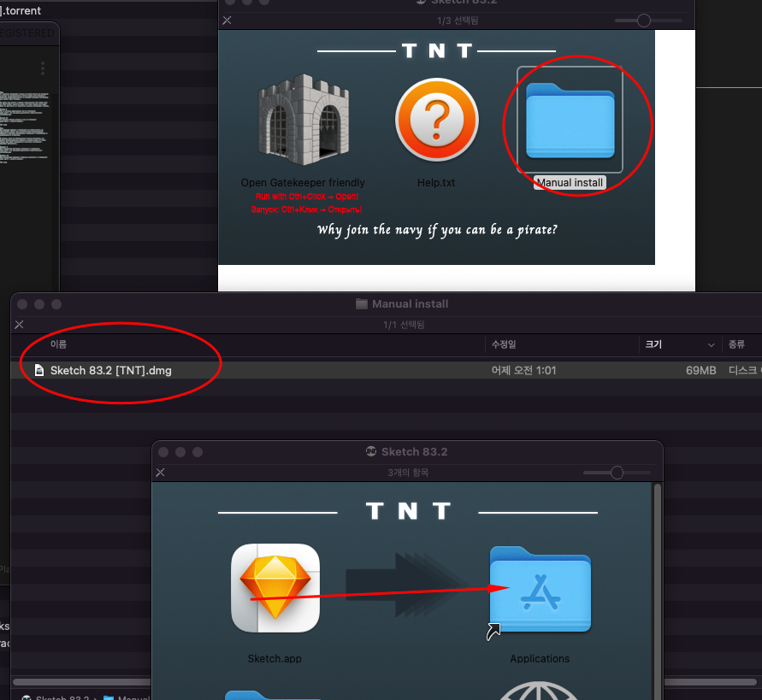762x700 pixels.
Task: Click the Applications folder shortcut icon
Action: tap(540, 591)
